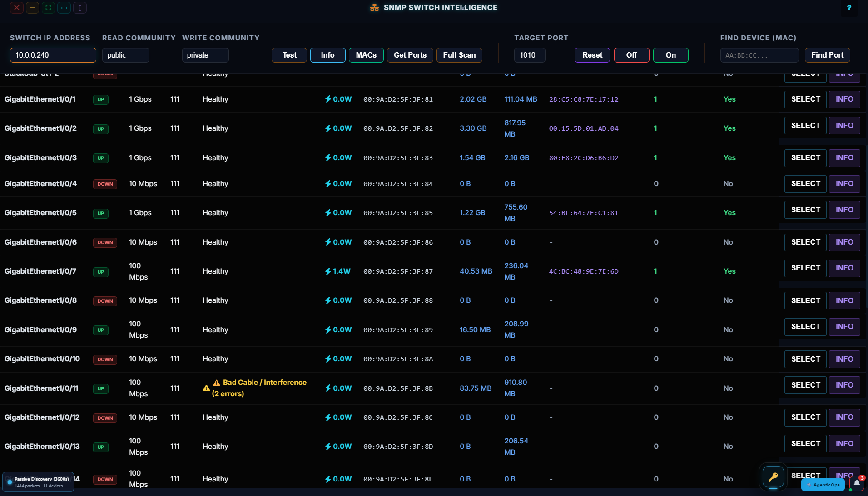Open the AgenticOps button
This screenshot has height=496, width=868.
823,485
